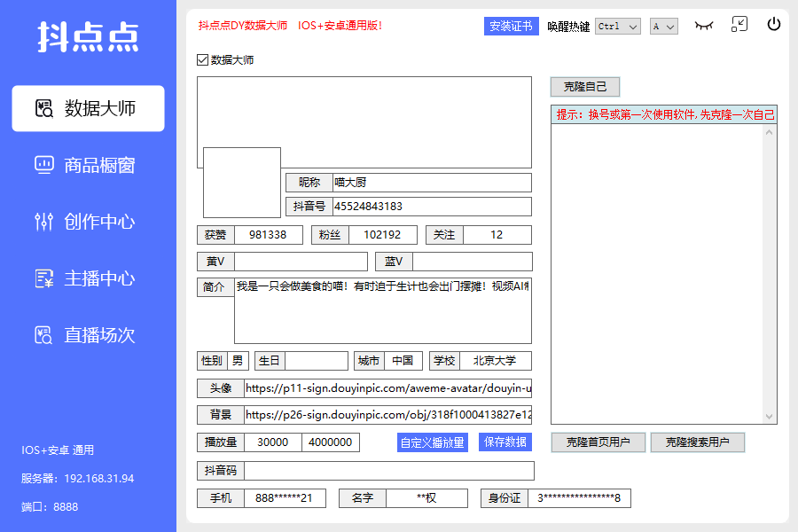Click 克隆首页用户 button
Viewport: 798px width, 532px height.
click(x=598, y=442)
